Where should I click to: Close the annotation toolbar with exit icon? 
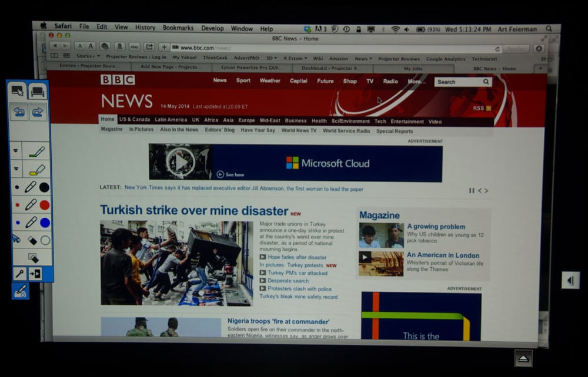36,274
